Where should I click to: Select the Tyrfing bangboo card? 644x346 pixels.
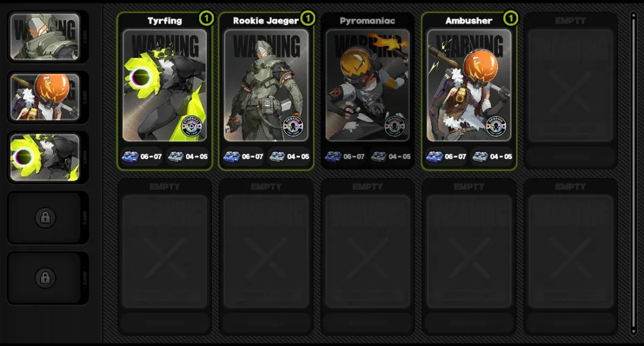point(165,91)
